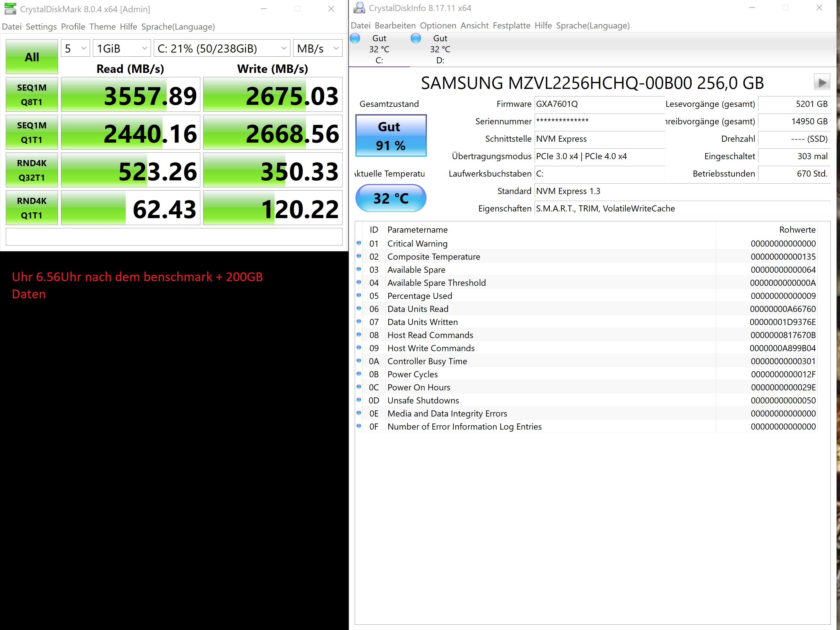The height and width of the screenshot is (630, 840).
Task: Click the Parametername column header
Action: (551, 229)
